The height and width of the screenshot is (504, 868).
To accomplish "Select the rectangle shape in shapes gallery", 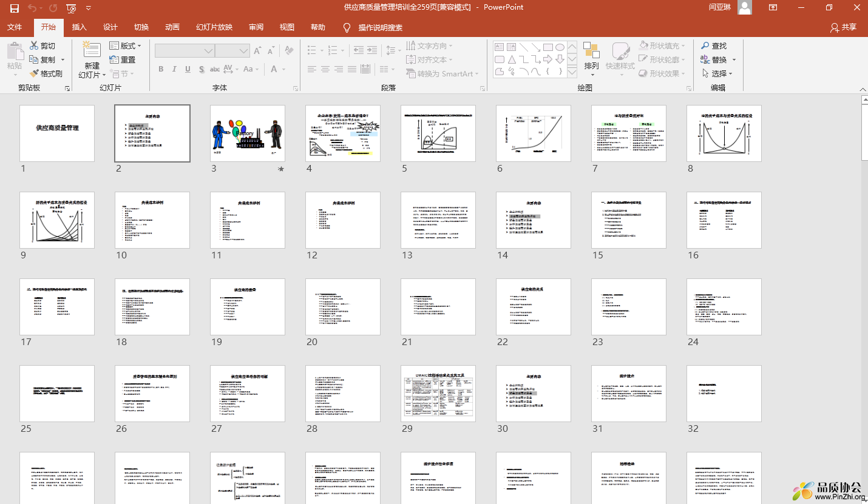I will click(x=548, y=47).
